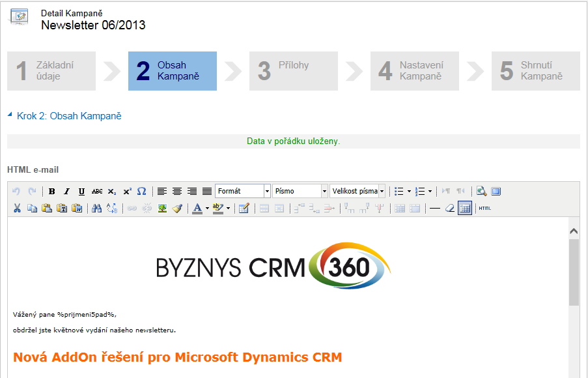The height and width of the screenshot is (378, 588).
Task: Insert horizontal rule line
Action: coord(434,208)
